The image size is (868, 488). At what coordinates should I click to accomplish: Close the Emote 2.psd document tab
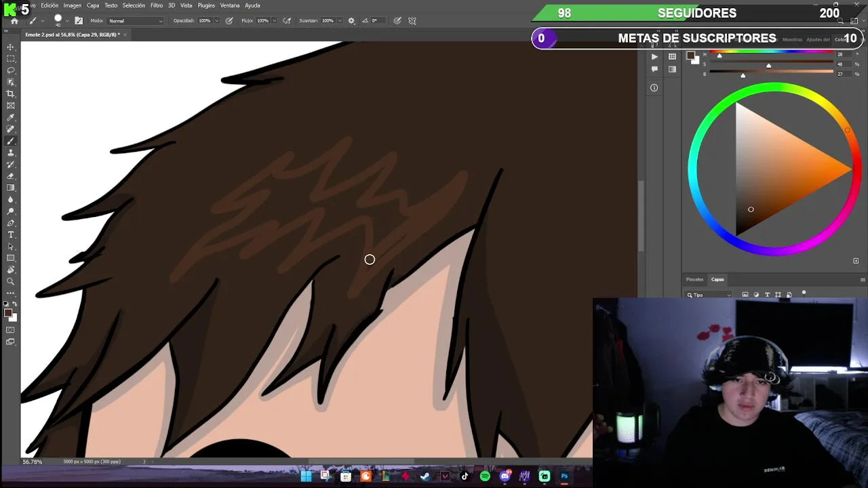pyautogui.click(x=125, y=35)
